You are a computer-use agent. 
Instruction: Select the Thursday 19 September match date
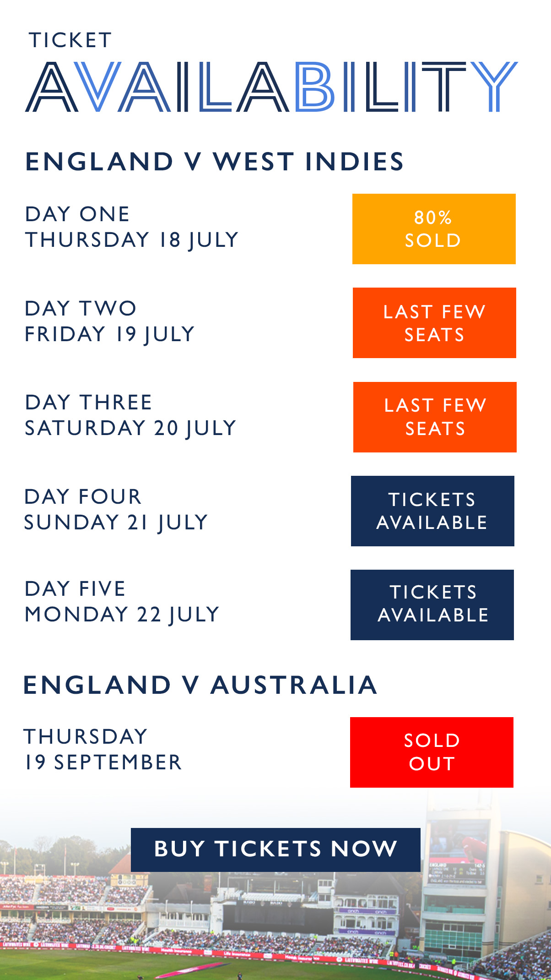coord(103,750)
